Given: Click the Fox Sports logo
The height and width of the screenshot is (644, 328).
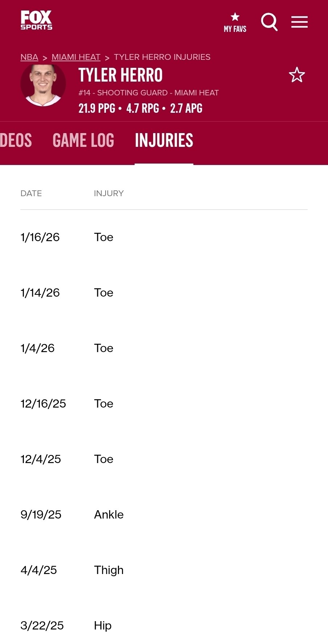Looking at the screenshot, I should click(36, 20).
